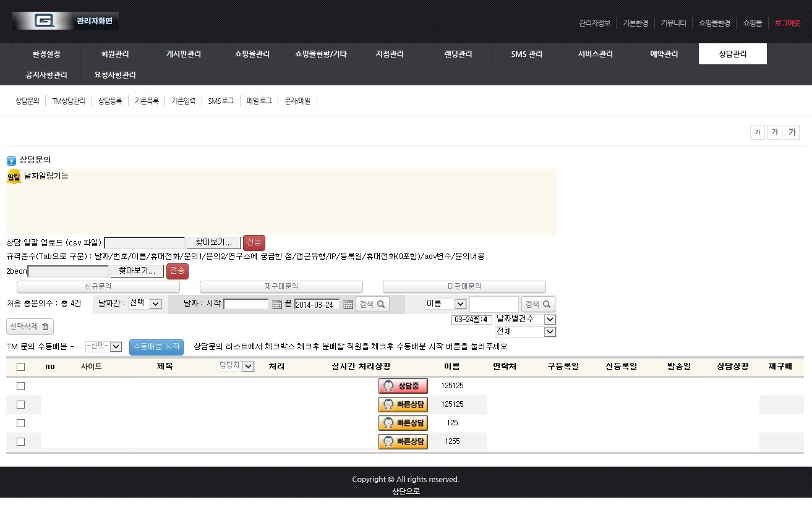
Task: Click the largest 가 font size button
Action: pos(792,132)
